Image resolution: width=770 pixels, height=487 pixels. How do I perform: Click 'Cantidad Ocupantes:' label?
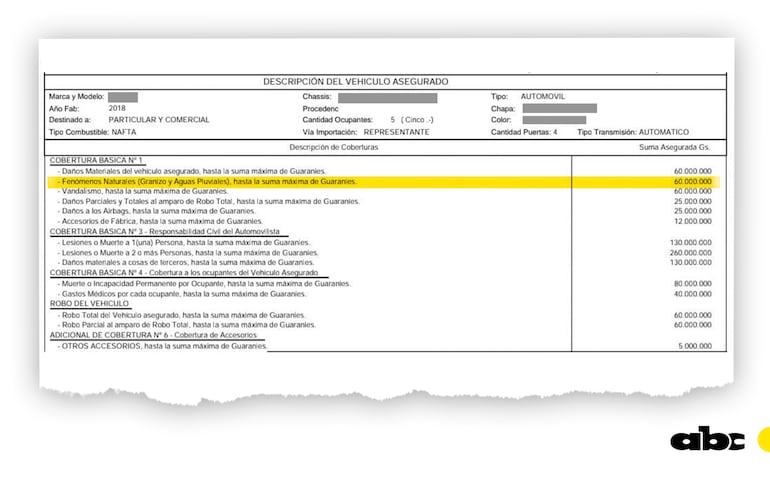(338, 120)
